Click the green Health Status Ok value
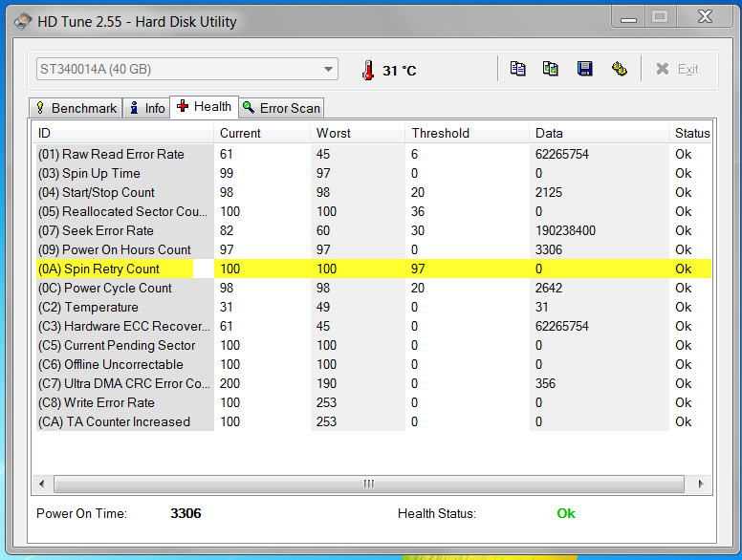Image resolution: width=742 pixels, height=560 pixels. (566, 513)
